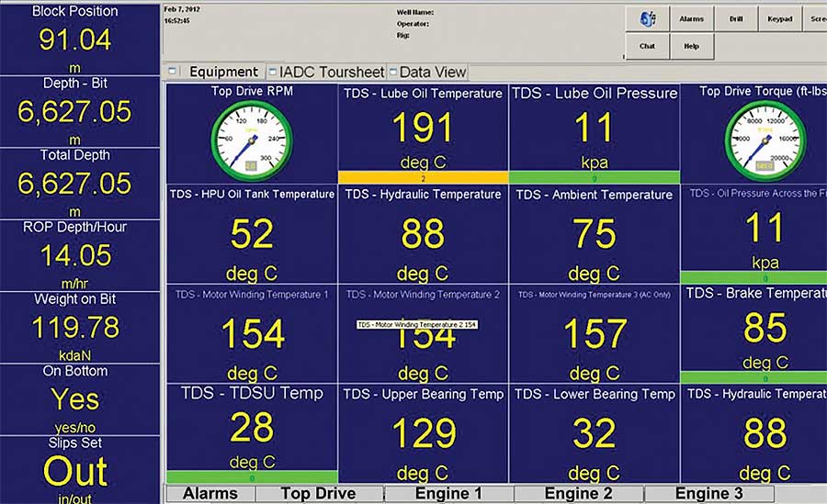
Task: Switch to the Data View tab
Action: [x=433, y=72]
